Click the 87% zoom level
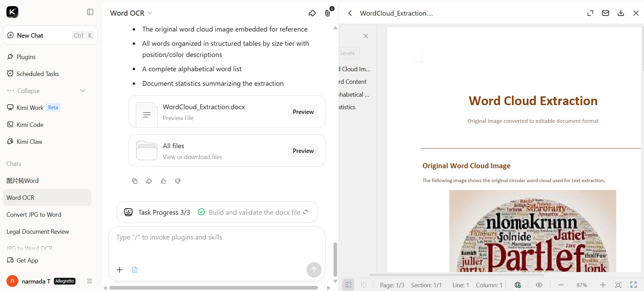 (582, 285)
